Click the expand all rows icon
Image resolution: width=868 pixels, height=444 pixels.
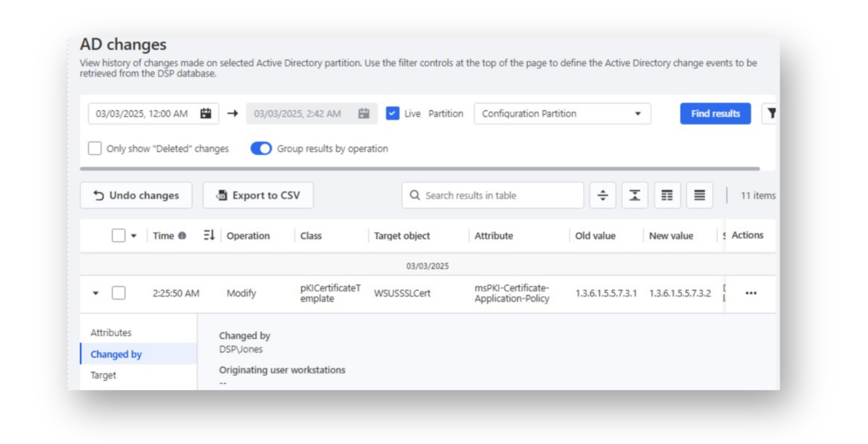tap(602, 195)
